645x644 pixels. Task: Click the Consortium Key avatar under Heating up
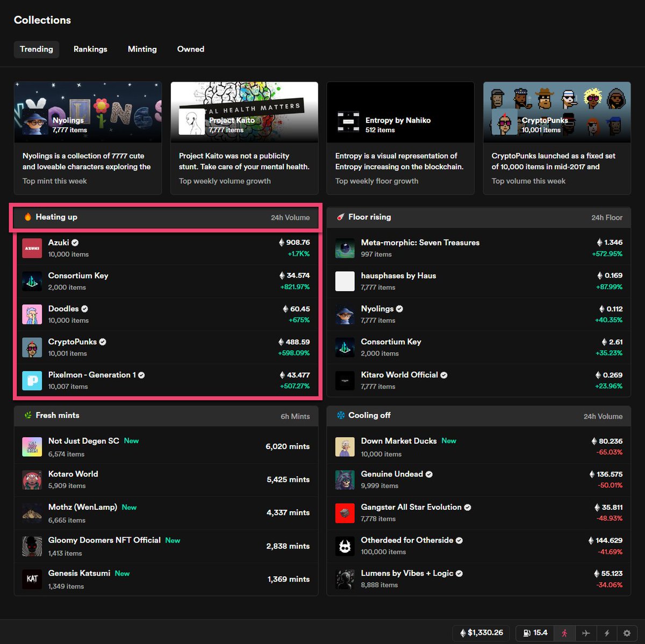(x=32, y=281)
